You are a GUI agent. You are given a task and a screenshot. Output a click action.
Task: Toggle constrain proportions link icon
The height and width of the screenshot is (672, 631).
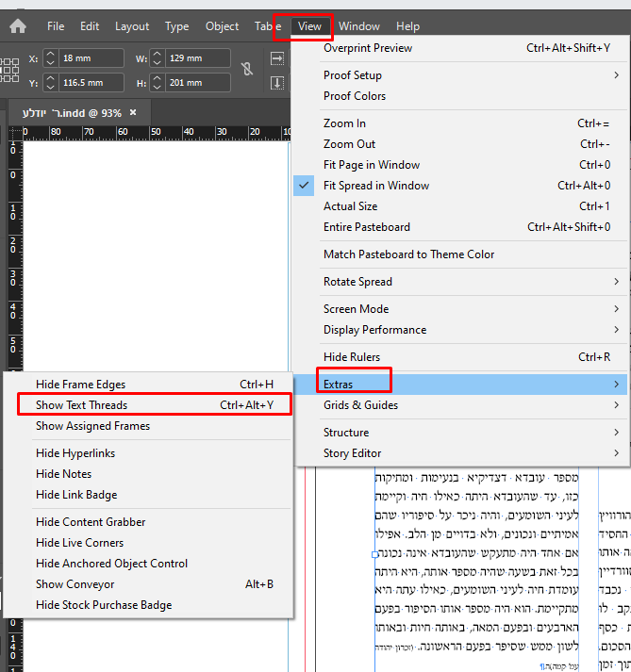pos(247,70)
